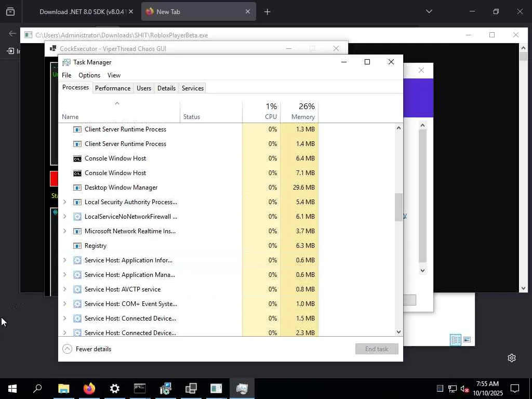This screenshot has height=399, width=532.
Task: Select large thumbnails view icon in file dialog
Action: 467,340
